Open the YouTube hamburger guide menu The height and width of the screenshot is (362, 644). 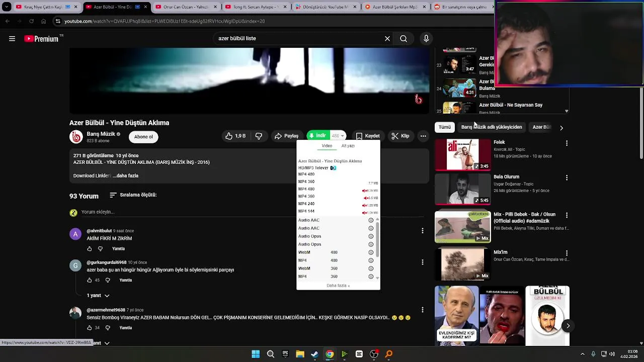tap(12, 39)
